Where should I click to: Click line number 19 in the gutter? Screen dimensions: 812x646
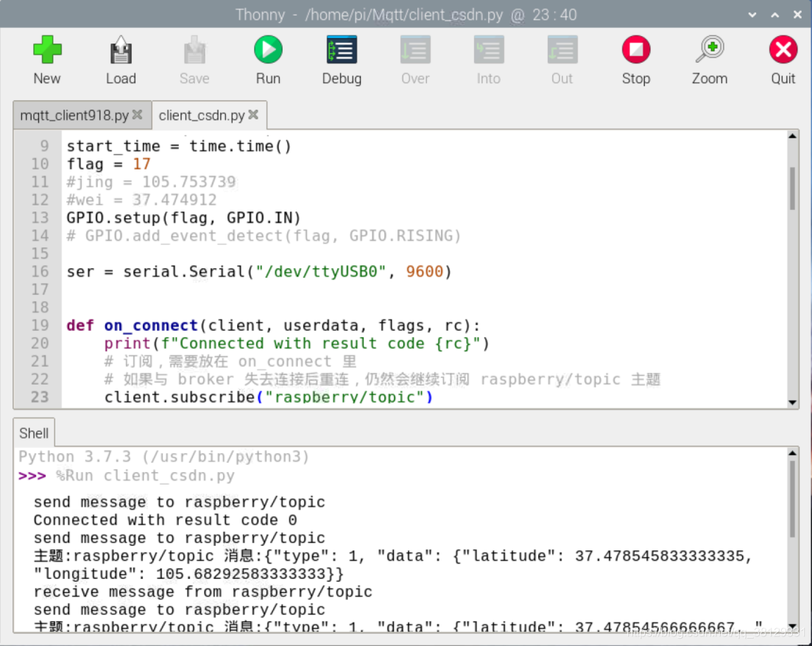pyautogui.click(x=40, y=326)
